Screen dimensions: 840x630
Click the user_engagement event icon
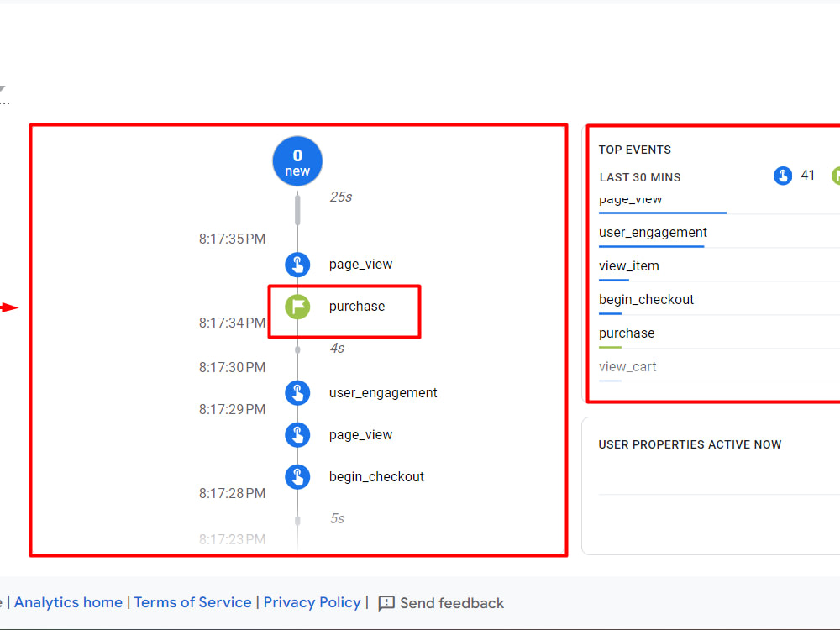(x=297, y=392)
